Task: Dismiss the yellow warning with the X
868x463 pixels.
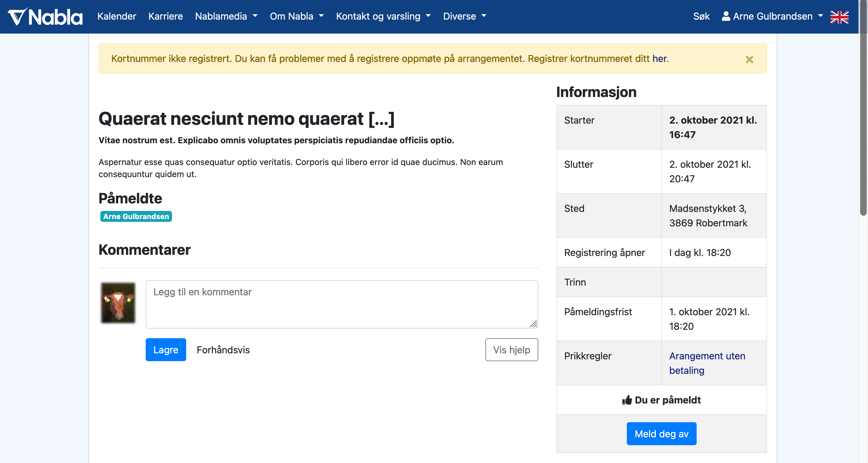Action: (x=750, y=59)
